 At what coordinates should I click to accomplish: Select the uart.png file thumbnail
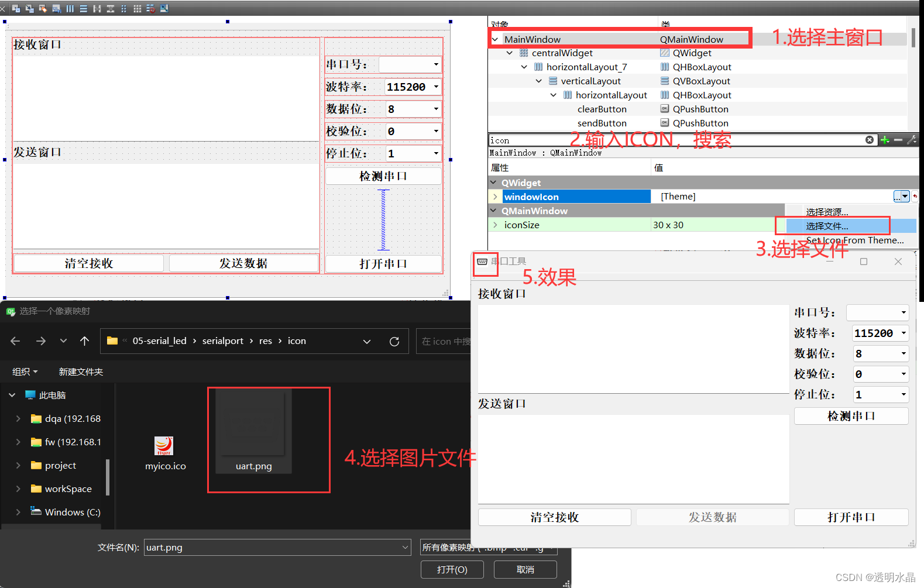(253, 431)
